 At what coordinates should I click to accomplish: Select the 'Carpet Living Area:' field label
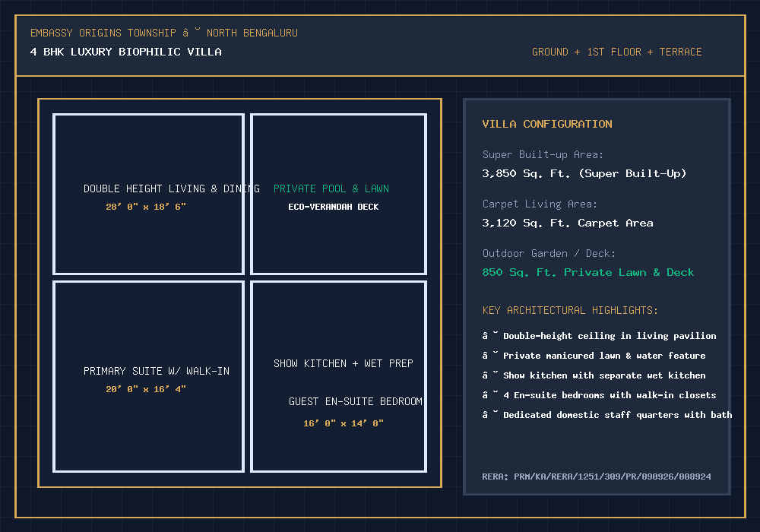coord(540,204)
